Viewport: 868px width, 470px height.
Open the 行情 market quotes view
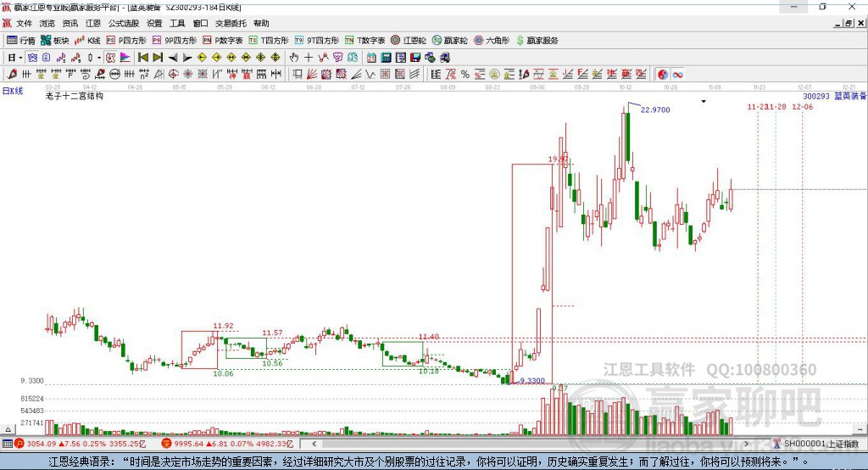tap(20, 41)
